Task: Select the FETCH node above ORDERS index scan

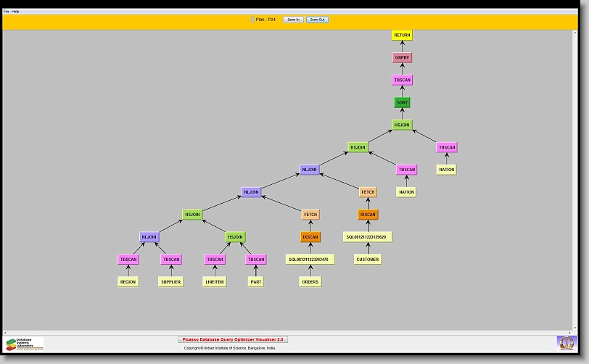Action: [x=310, y=215]
